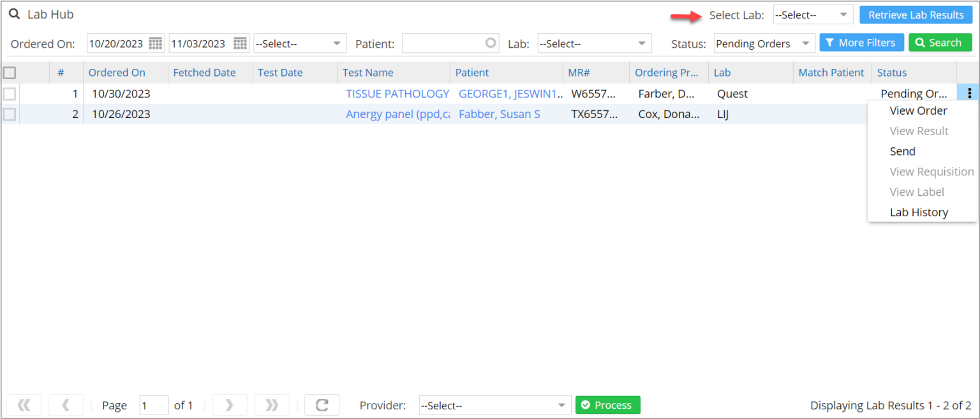Open the kebab menu on the TISSUE PATHOLOGY row
The image size is (980, 419).
click(x=969, y=93)
